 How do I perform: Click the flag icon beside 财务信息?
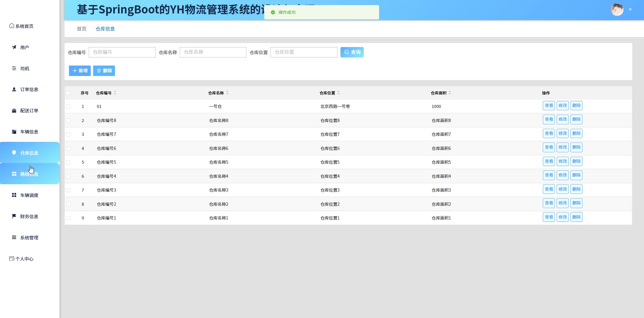14,216
